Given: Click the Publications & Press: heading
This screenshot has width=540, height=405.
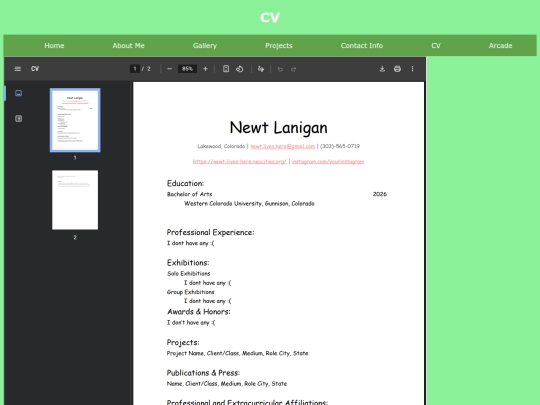Looking at the screenshot, I should (x=203, y=373).
